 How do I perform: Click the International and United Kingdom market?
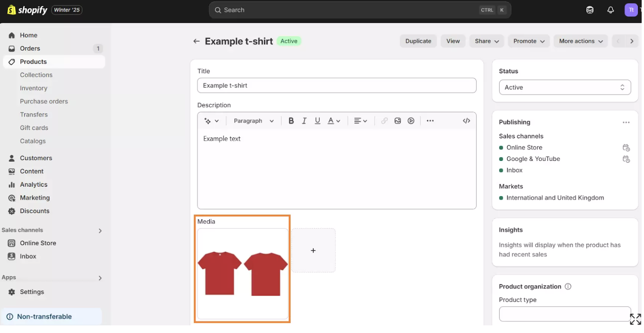click(x=555, y=198)
